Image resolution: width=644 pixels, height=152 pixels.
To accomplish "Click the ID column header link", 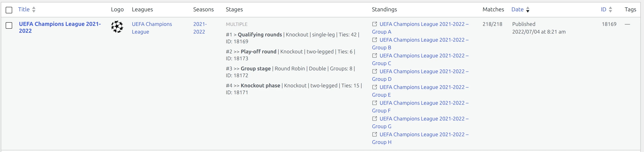I will (603, 9).
